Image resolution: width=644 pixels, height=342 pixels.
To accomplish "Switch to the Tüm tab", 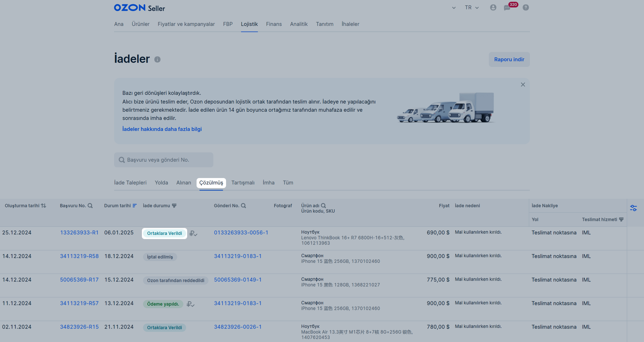I will (x=288, y=183).
